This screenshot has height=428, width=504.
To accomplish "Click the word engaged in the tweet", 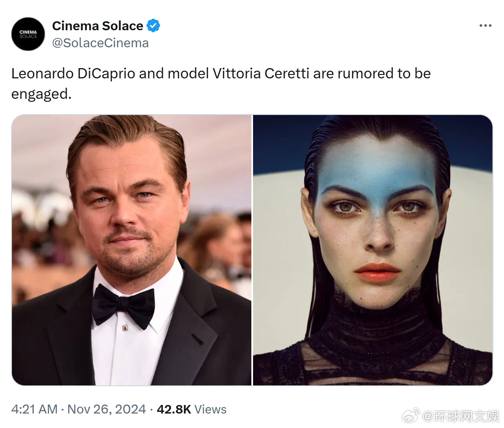I will 40,94.
